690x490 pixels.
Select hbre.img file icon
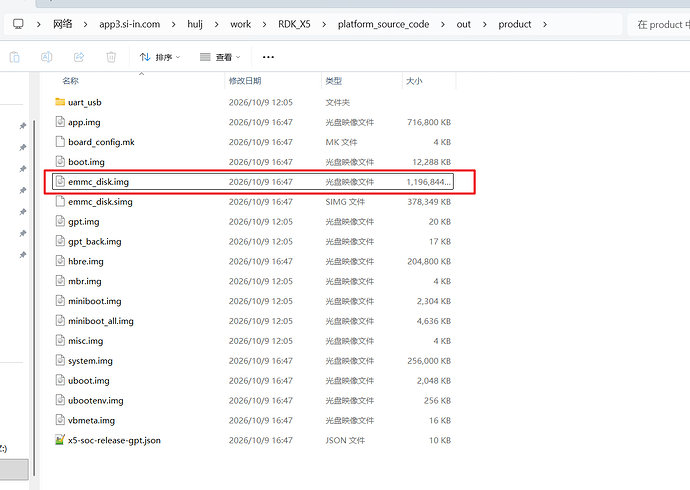(60, 260)
